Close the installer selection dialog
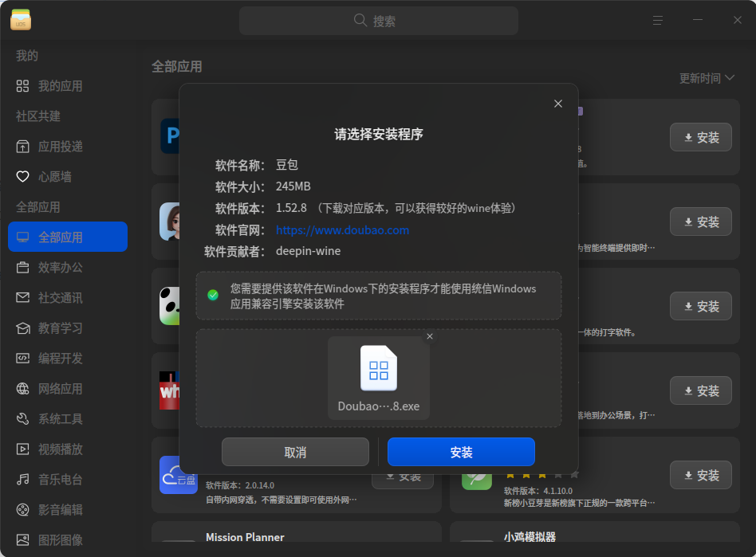Viewport: 756px width, 557px height. (558, 104)
